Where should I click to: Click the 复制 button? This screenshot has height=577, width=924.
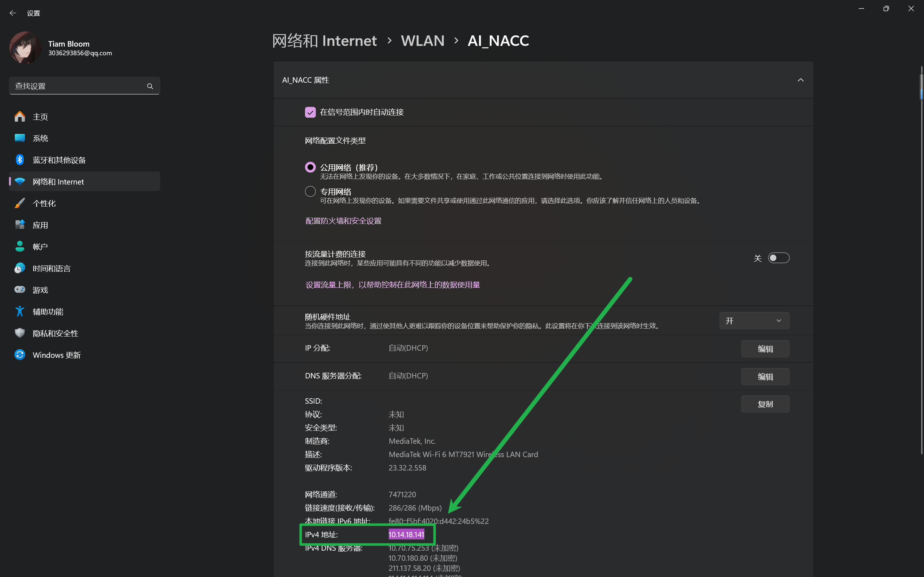coord(764,404)
